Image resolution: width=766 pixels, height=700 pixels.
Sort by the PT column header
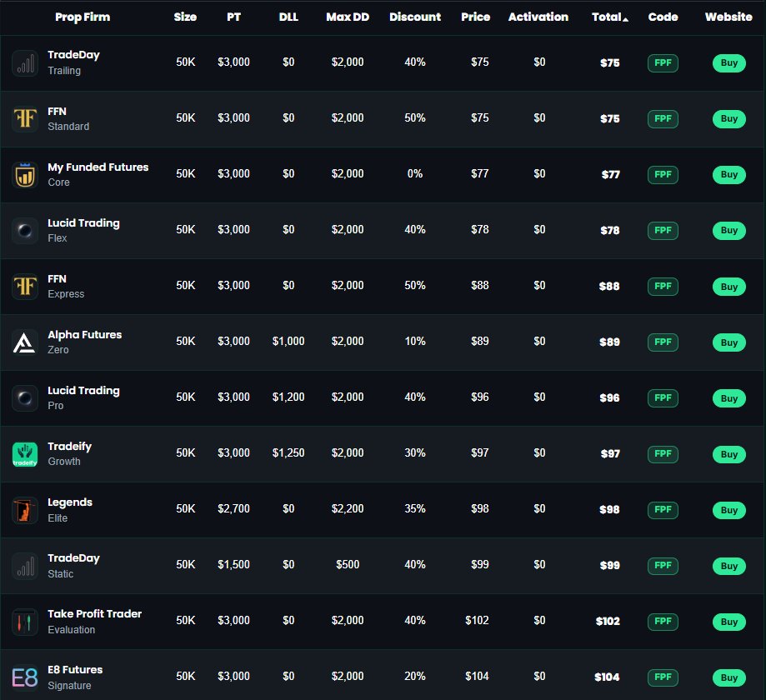click(233, 17)
